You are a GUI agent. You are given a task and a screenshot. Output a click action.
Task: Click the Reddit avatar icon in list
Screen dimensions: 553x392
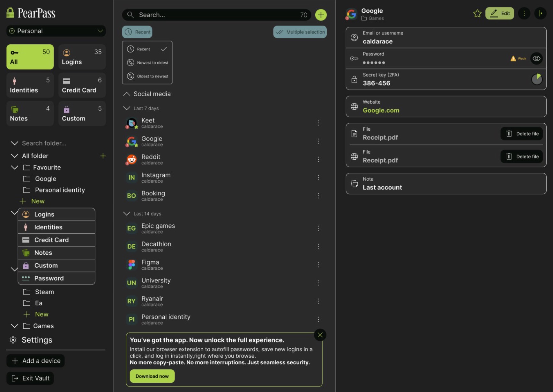click(131, 159)
